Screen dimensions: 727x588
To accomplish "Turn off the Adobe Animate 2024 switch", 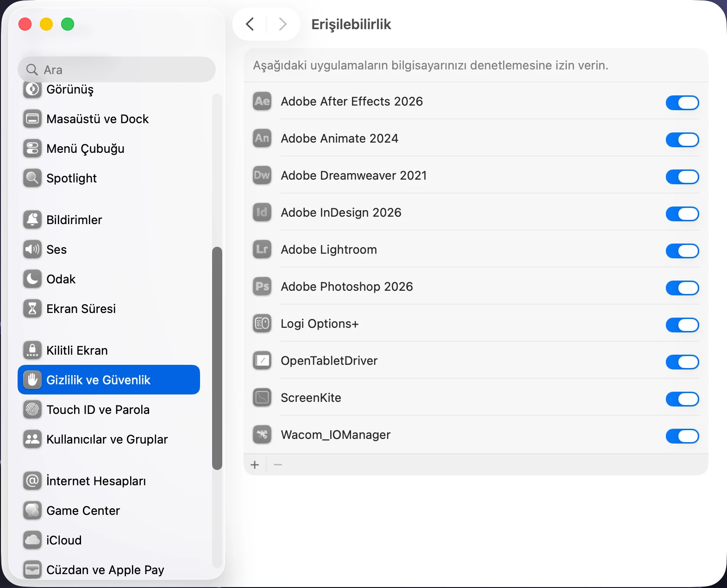I will click(x=682, y=140).
